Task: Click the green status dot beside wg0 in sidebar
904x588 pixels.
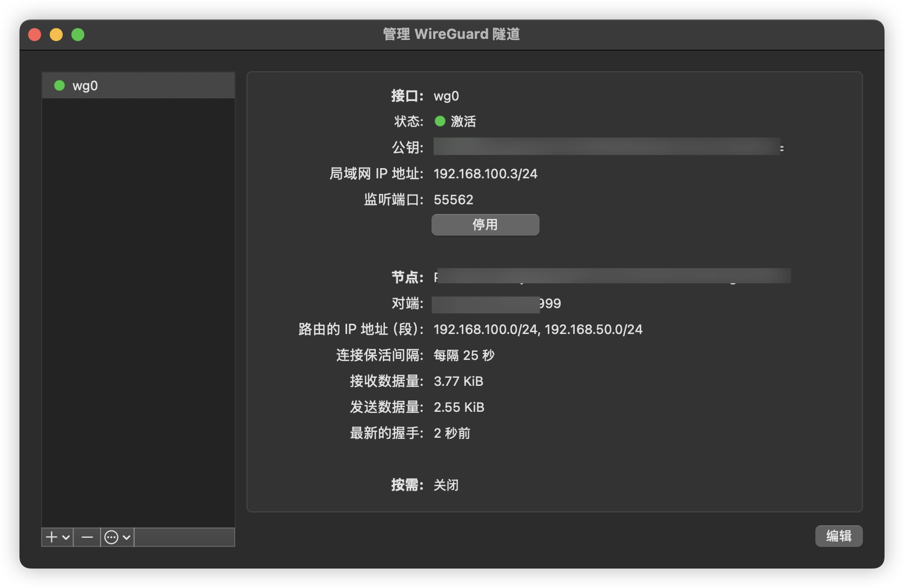Action: (x=59, y=86)
